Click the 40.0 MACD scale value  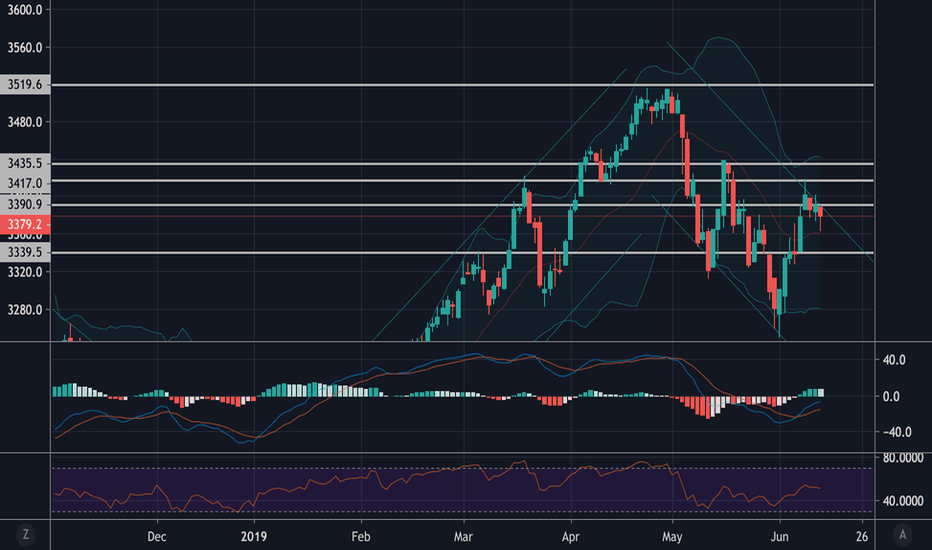click(x=894, y=360)
